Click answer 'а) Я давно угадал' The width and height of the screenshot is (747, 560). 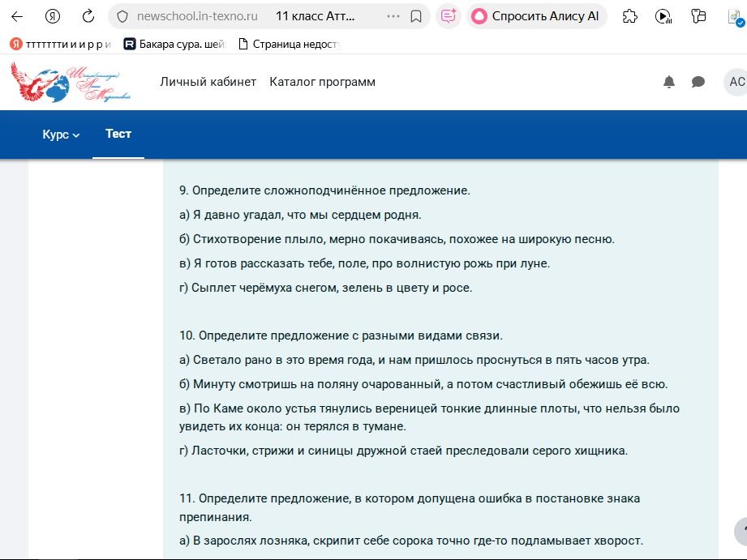click(x=300, y=215)
